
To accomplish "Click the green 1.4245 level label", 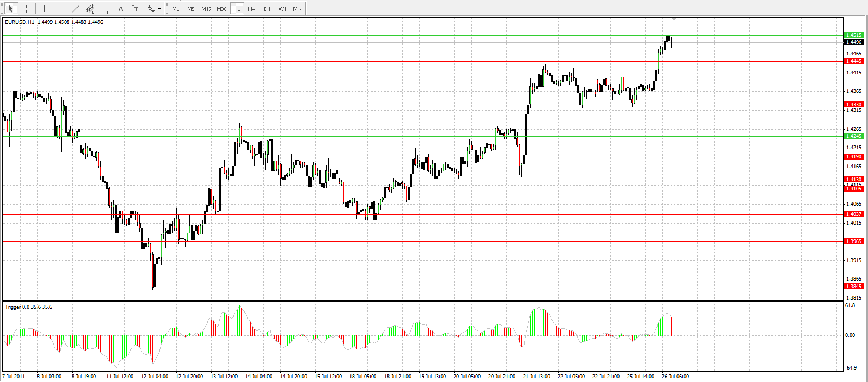I will click(854, 136).
